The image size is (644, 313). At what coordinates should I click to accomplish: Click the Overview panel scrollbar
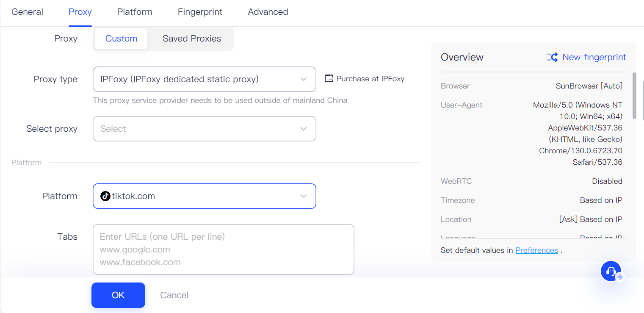(x=634, y=96)
